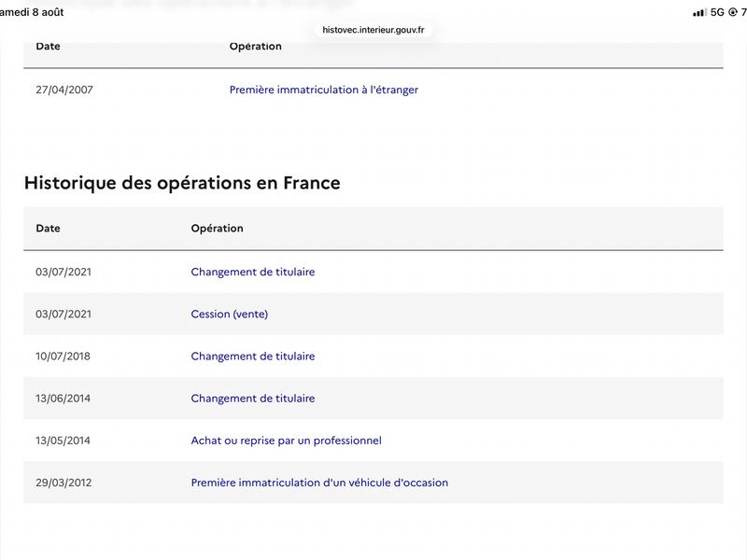Image resolution: width=747 pixels, height=560 pixels.
Task: Open the 'Cession (vente)' operation
Action: pos(229,314)
